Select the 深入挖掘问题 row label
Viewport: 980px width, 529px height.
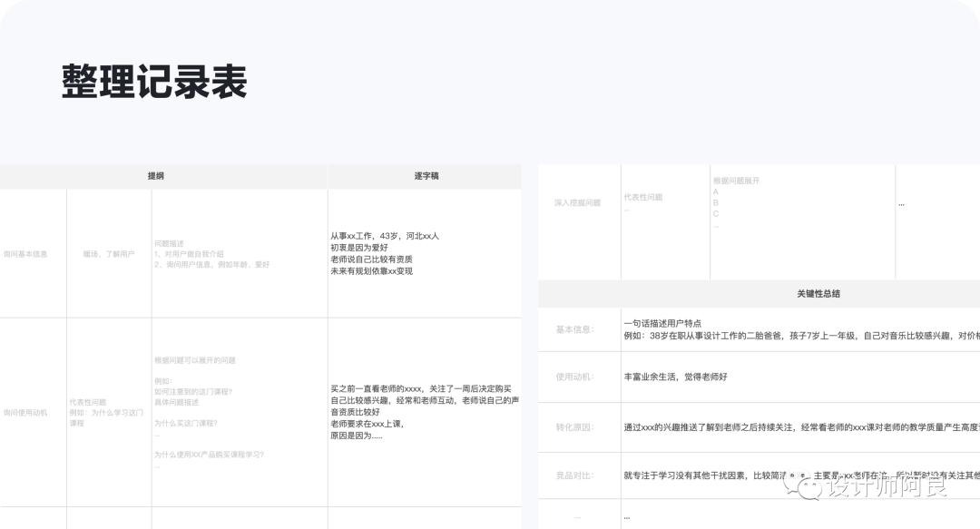tap(577, 203)
